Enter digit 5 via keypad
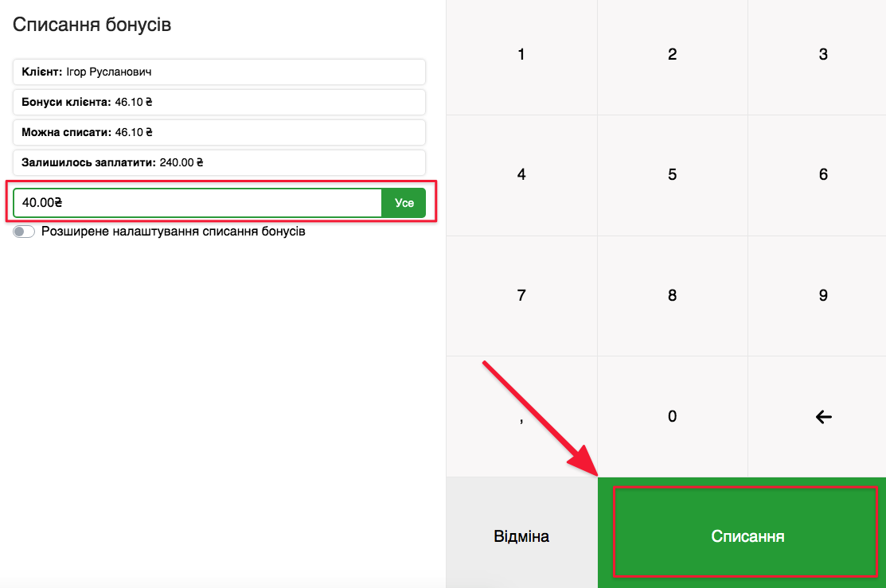886x588 pixels. 672,175
